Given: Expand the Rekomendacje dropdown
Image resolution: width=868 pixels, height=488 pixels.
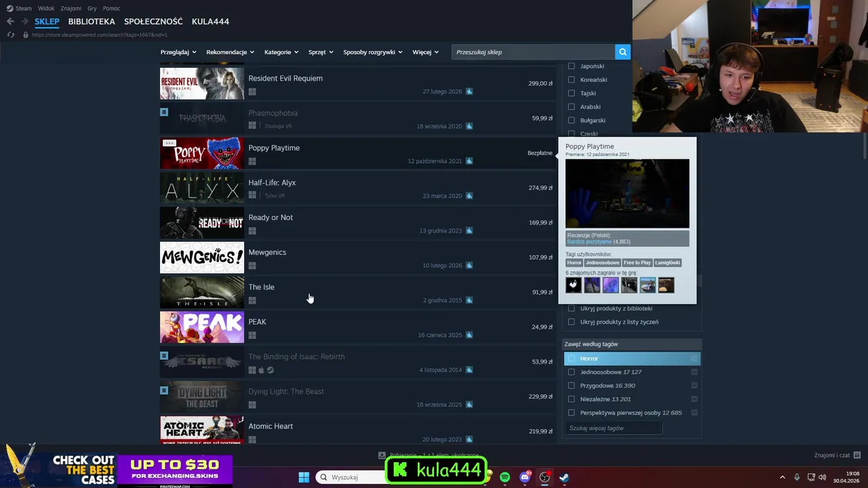Looking at the screenshot, I should coord(231,52).
